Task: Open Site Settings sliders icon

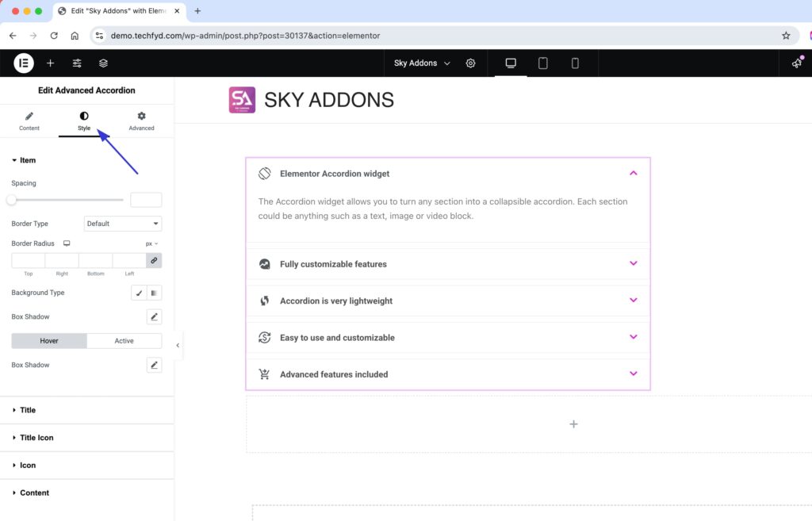Action: (x=77, y=63)
